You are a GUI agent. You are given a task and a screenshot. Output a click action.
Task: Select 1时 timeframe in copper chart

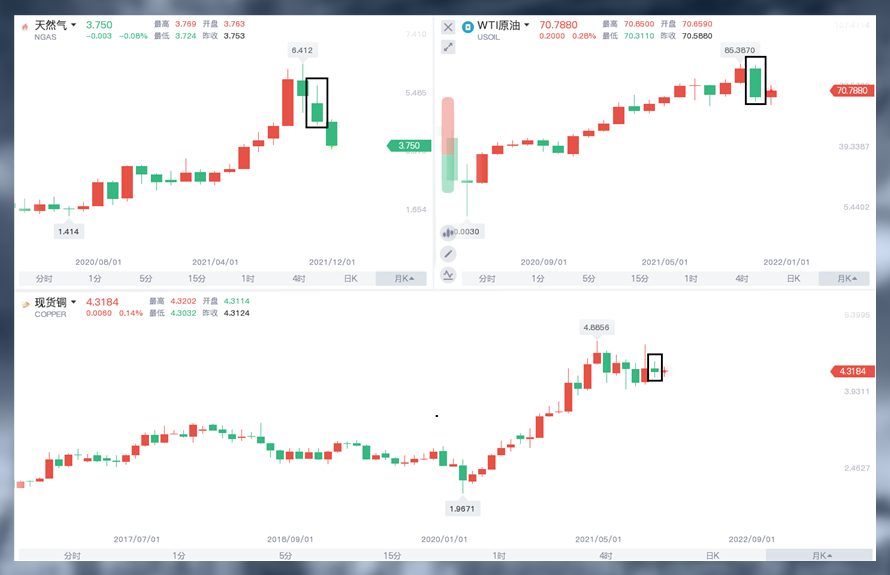pyautogui.click(x=499, y=556)
